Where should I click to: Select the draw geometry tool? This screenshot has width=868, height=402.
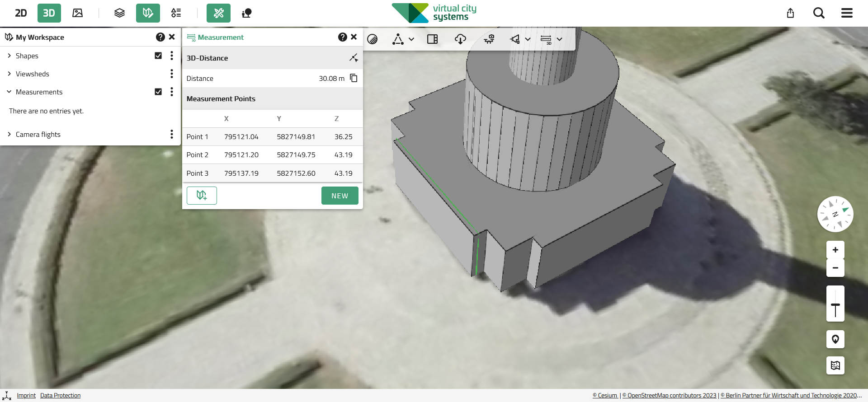398,39
